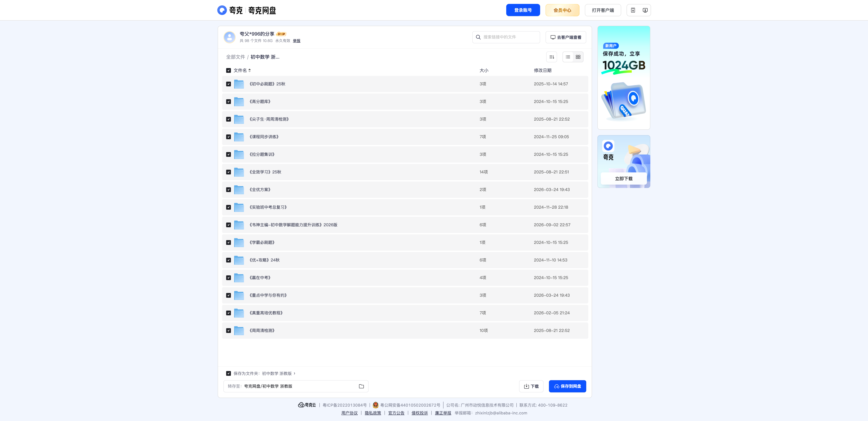
Task: Toggle the 保存为文件夹 checkbox
Action: [x=229, y=374]
